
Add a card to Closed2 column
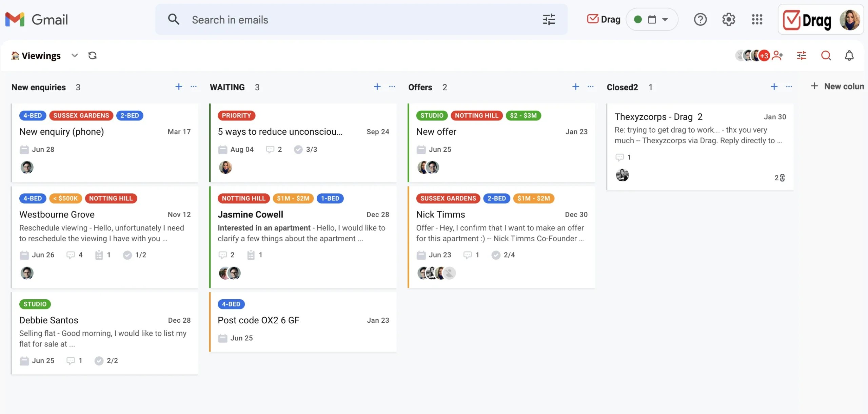pos(774,87)
